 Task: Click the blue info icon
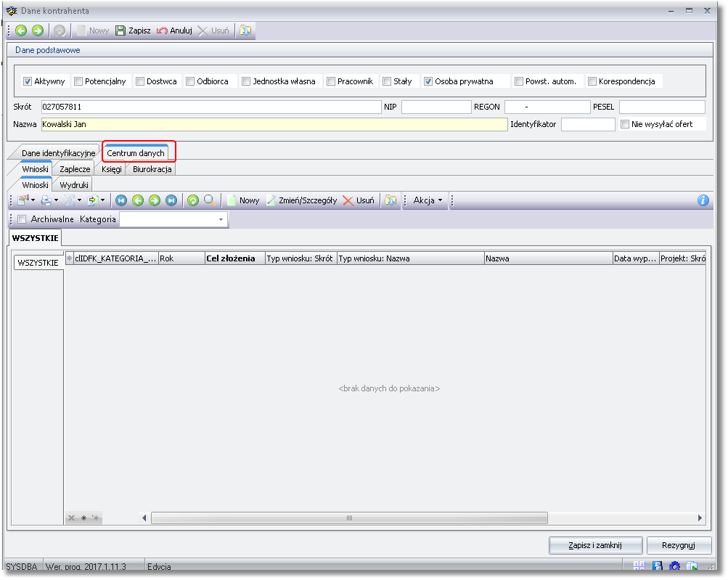pos(703,200)
